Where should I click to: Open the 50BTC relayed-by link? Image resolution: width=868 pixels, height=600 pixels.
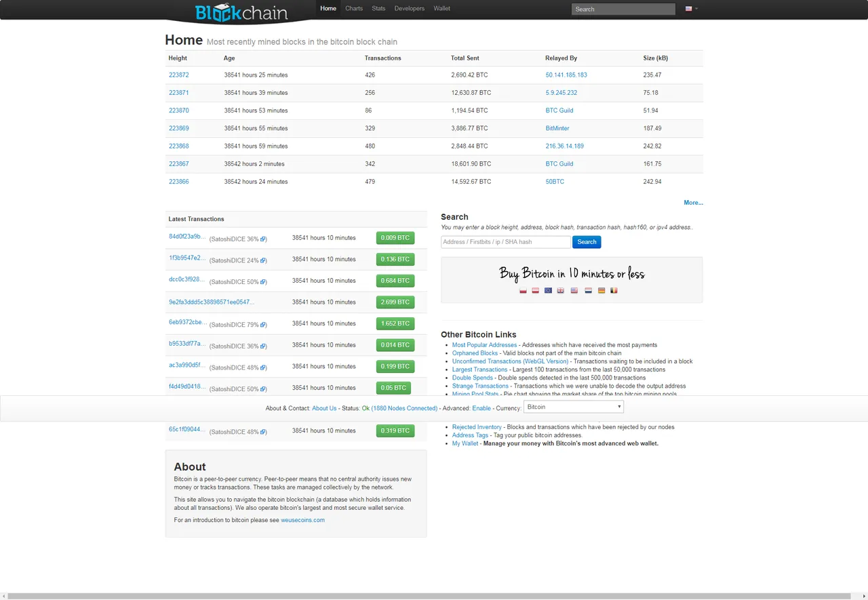pyautogui.click(x=555, y=182)
